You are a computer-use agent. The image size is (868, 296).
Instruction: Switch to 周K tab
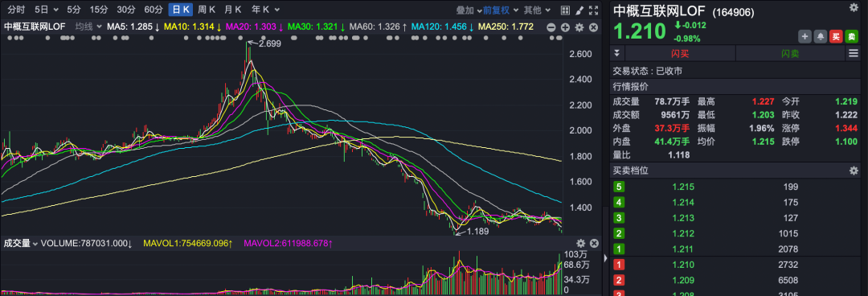[x=207, y=10]
